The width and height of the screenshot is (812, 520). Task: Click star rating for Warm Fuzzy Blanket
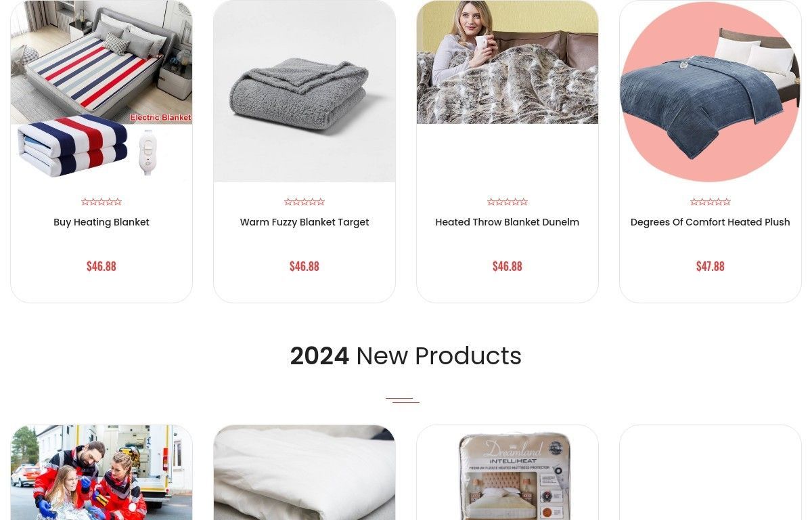coord(304,202)
